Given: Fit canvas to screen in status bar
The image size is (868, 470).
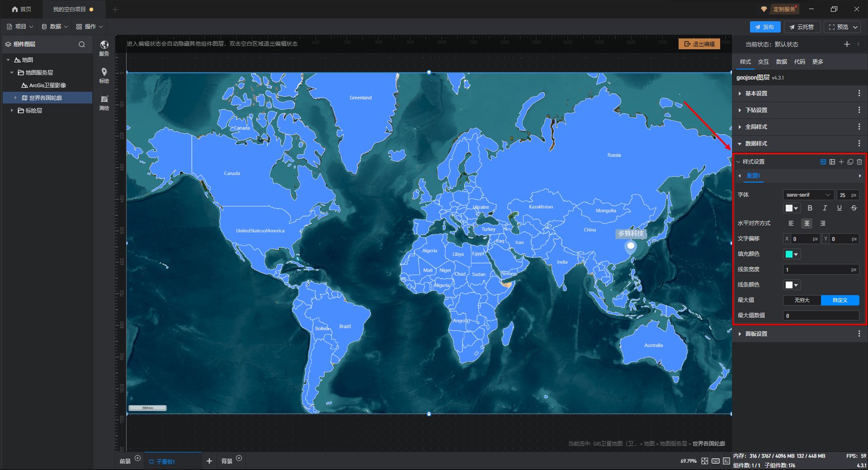Looking at the screenshot, I should 705,461.
